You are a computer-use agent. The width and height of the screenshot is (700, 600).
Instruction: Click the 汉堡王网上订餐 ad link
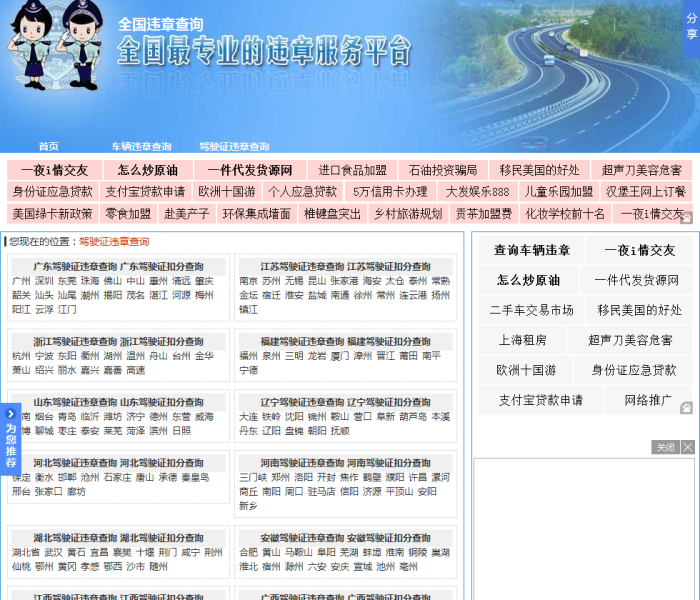(646, 192)
